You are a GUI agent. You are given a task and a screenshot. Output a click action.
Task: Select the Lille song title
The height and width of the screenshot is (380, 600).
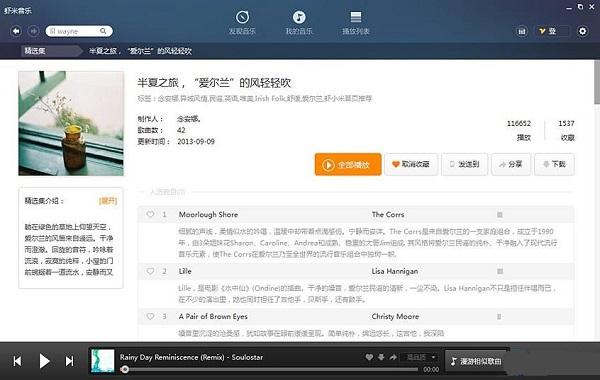point(185,271)
